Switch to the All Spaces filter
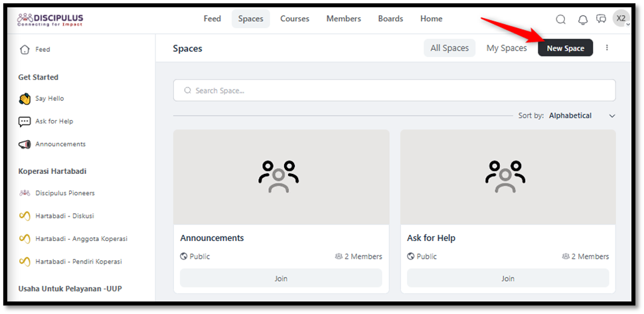 [x=449, y=48]
